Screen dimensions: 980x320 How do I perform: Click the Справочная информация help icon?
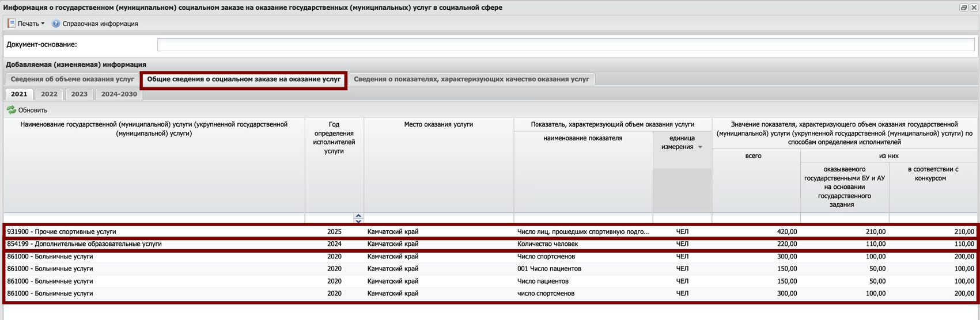click(56, 24)
